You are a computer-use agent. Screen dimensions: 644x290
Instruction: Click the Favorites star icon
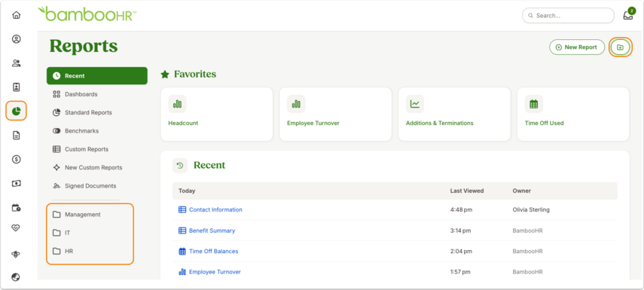point(165,75)
